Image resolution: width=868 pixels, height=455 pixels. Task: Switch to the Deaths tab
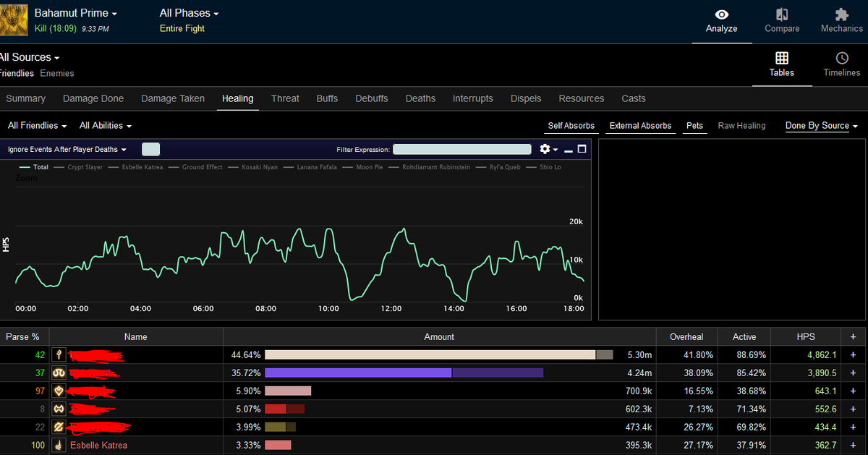click(x=420, y=98)
